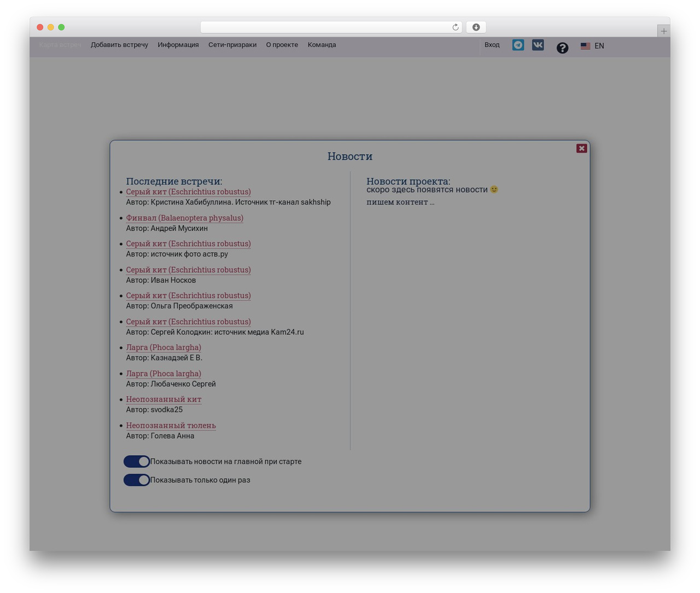Open Серый кит link by источник фото аств.ру
700x593 pixels.
188,243
